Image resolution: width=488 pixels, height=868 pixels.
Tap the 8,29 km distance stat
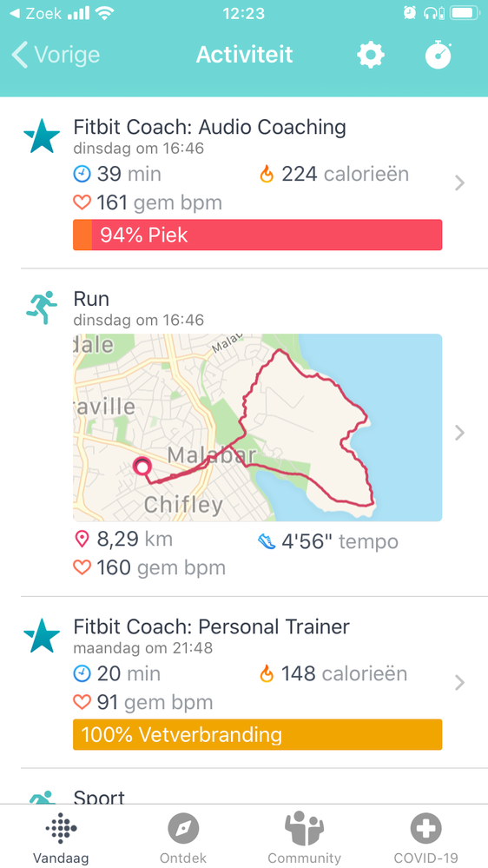point(123,540)
